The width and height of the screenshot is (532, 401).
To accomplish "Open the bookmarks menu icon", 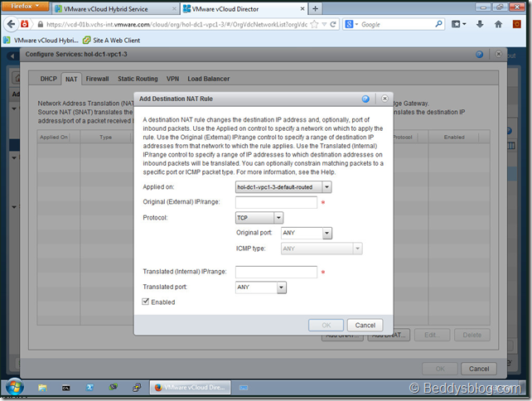I will click(x=458, y=24).
